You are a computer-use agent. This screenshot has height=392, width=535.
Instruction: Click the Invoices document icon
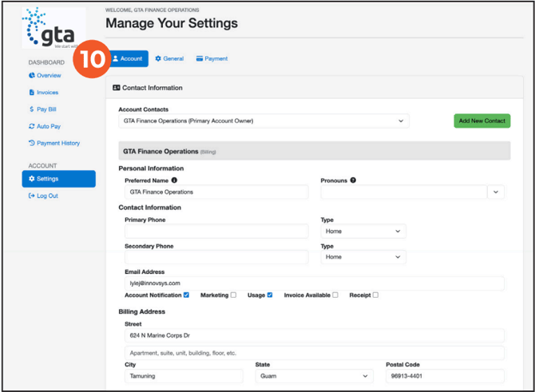click(x=32, y=93)
